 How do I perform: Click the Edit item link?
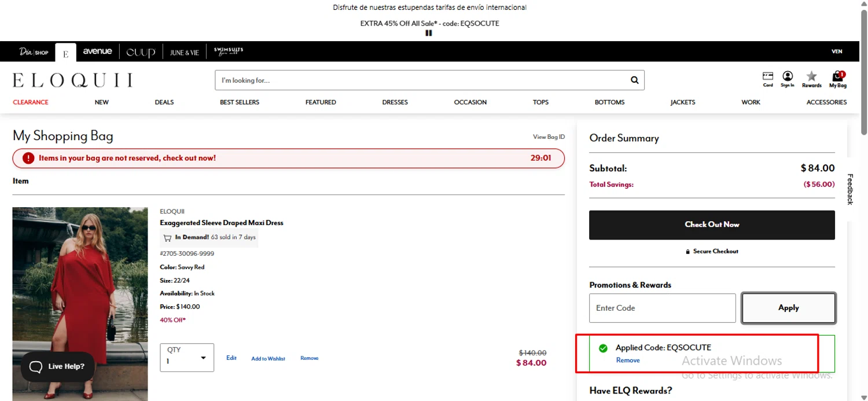[x=231, y=358]
